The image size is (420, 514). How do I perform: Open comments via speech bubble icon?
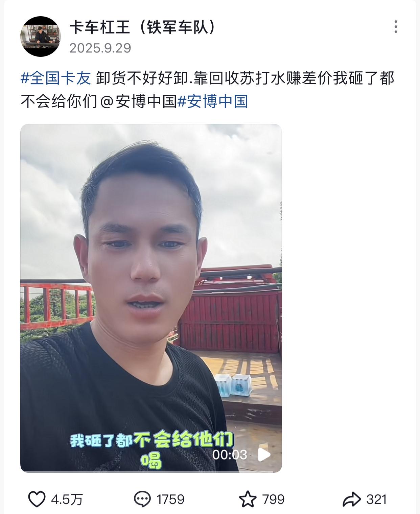point(142,499)
